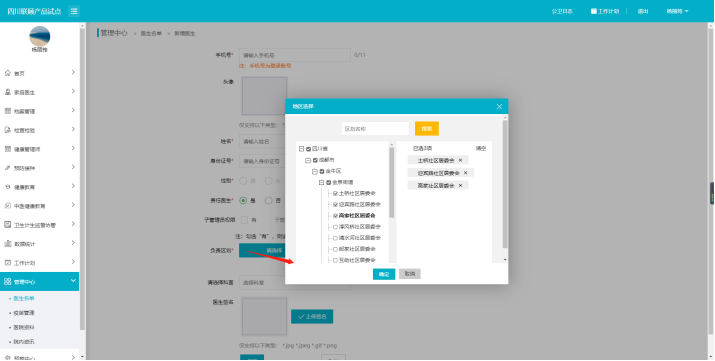The image size is (715, 361).
Task: Click 退出 in the header
Action: 643,11
